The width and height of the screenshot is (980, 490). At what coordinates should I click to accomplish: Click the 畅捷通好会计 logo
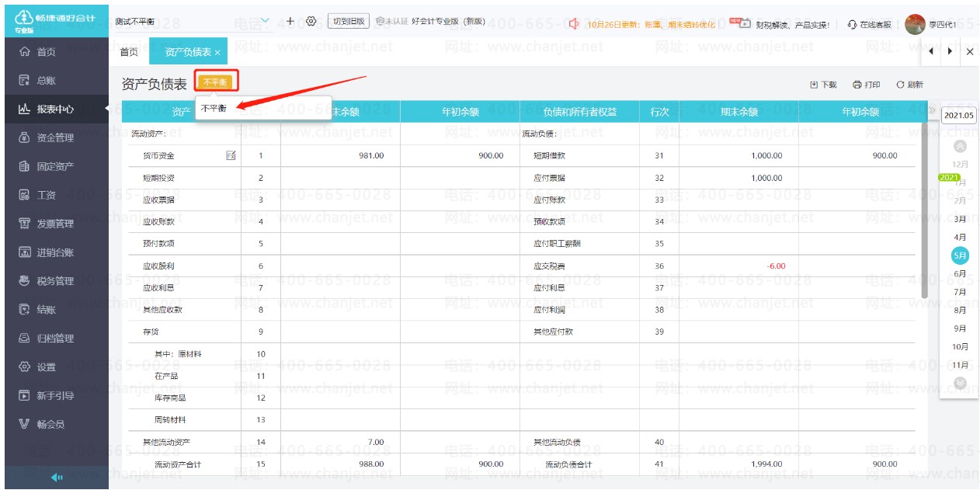coord(54,21)
